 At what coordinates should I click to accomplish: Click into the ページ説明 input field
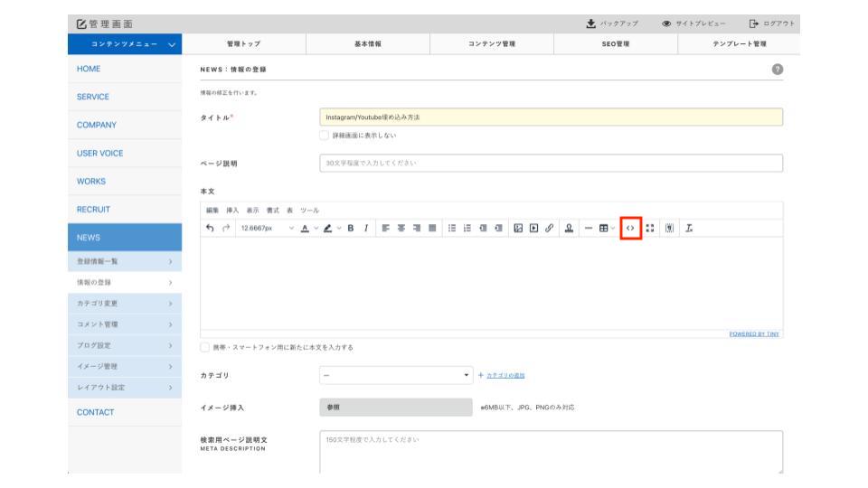[551, 164]
